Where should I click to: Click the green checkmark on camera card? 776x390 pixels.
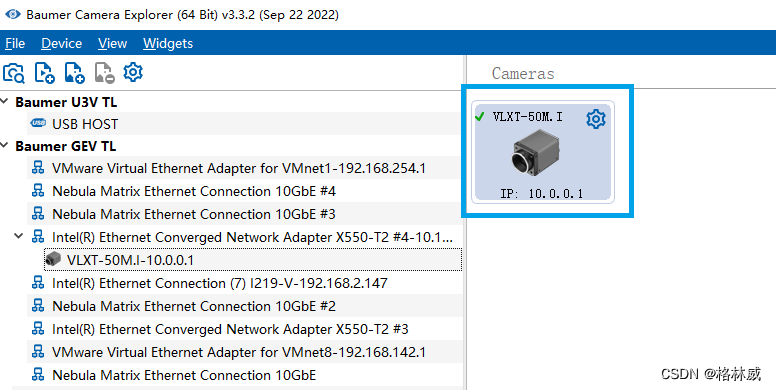point(479,117)
